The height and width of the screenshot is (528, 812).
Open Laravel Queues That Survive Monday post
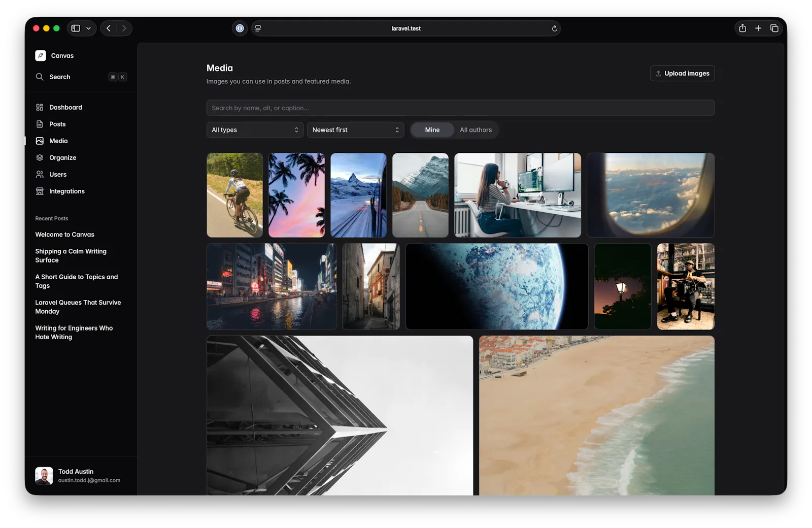(x=78, y=307)
